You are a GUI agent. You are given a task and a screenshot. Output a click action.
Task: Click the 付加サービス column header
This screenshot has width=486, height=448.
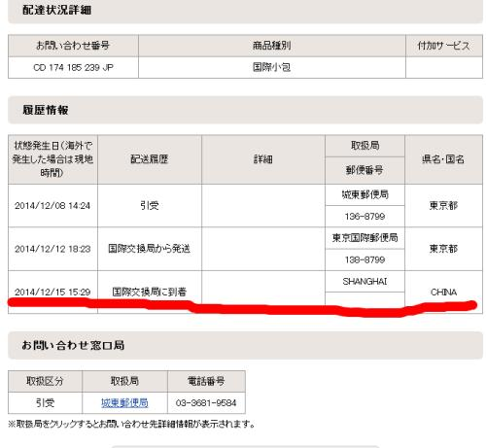click(x=444, y=46)
